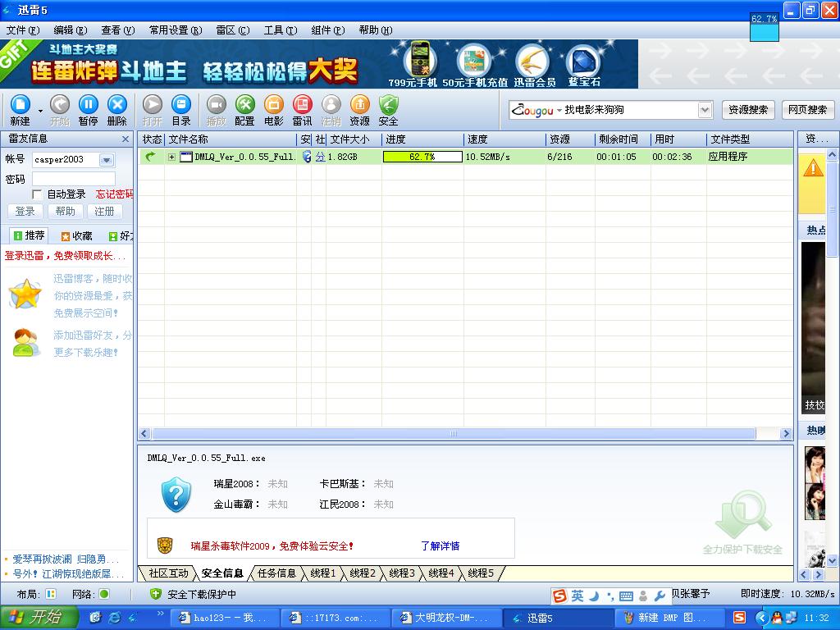Open the 帐号 account dropdown

click(106, 160)
